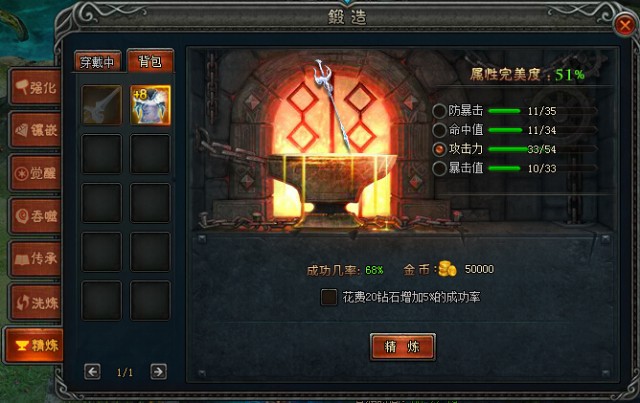This screenshot has height=403, width=640.
Task: Choose the 命中值 attribute radio button
Action: point(439,130)
